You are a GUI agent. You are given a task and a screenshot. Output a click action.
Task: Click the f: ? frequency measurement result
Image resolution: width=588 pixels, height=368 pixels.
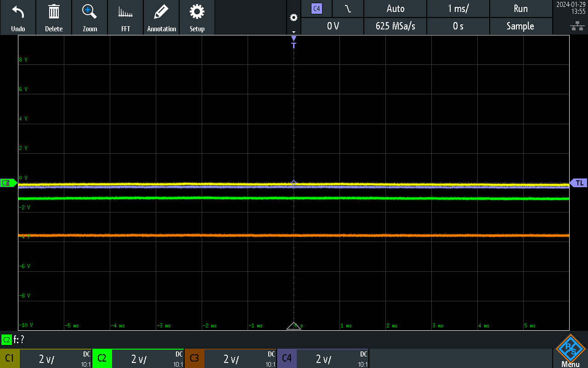(x=19, y=340)
